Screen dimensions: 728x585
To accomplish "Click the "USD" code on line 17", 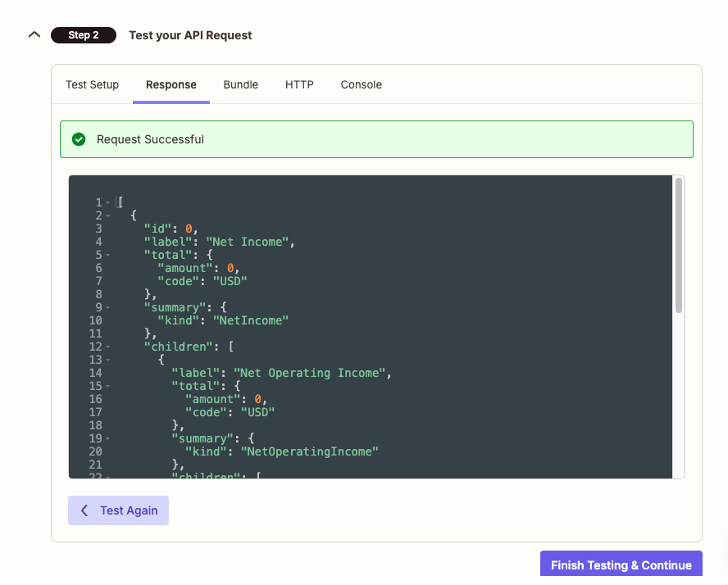I will 257,412.
